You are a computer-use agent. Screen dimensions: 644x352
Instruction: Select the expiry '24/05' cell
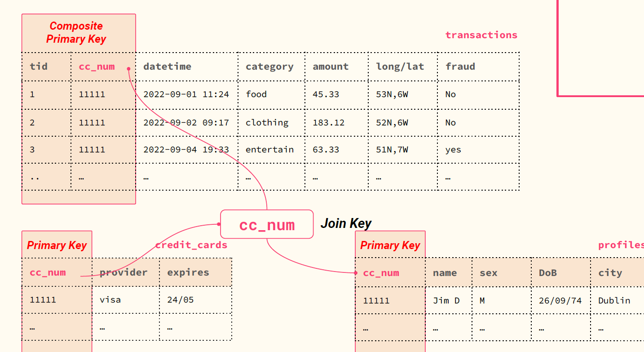(180, 300)
